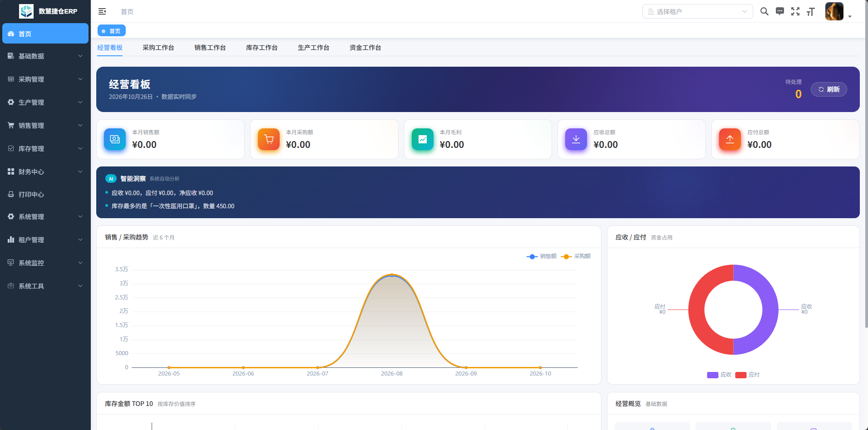The height and width of the screenshot is (430, 868).
Task: Open the font size setting icon
Action: click(x=811, y=11)
